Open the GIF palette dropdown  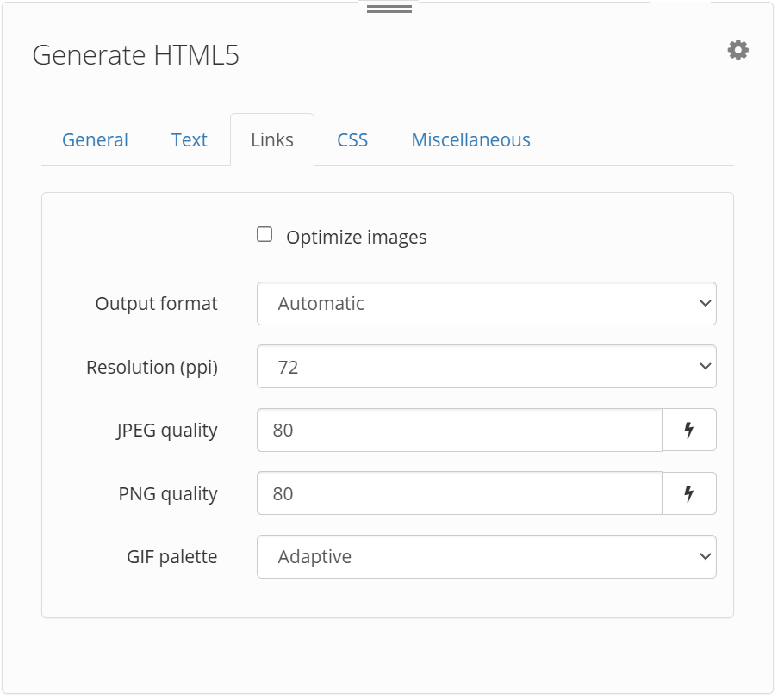pos(486,557)
